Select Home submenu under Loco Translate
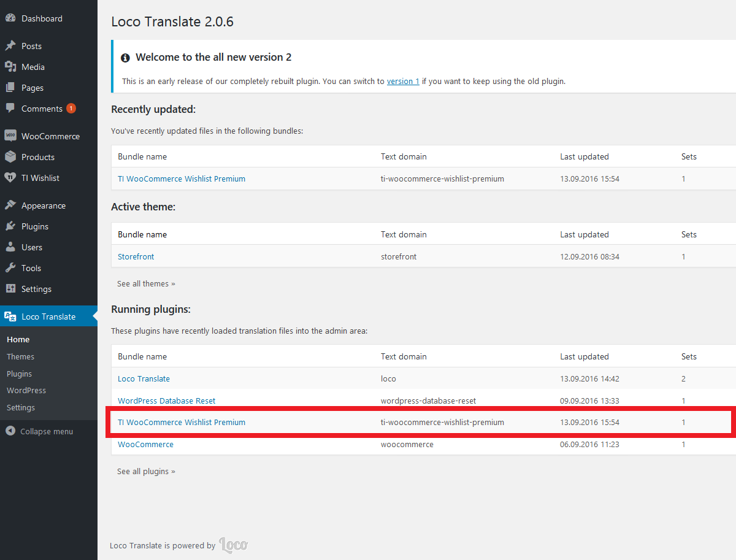The image size is (736, 560). pyautogui.click(x=18, y=339)
